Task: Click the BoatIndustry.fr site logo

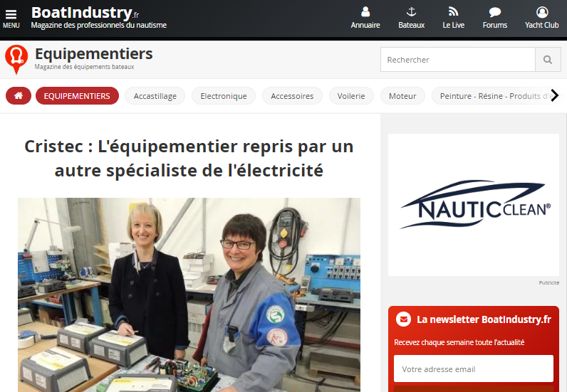Action: (x=85, y=13)
